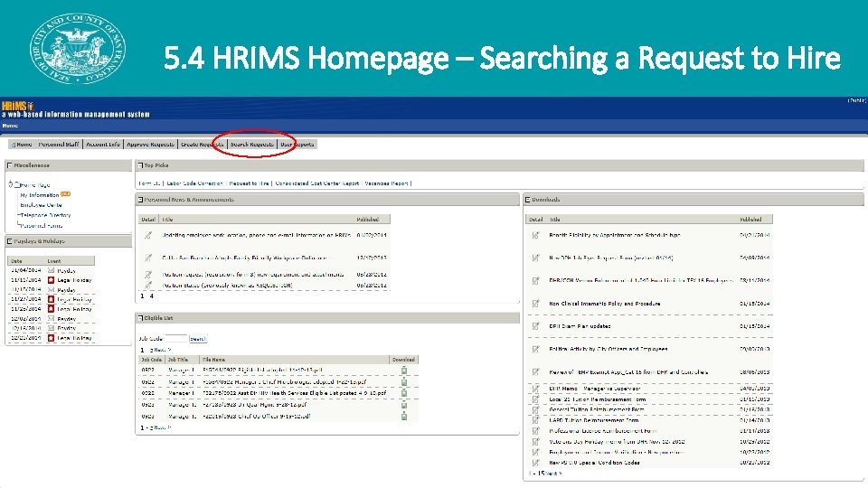Open detail icon for DHR Memo Manager vs Supervisor
Screen dimensions: 868x488
535,389
